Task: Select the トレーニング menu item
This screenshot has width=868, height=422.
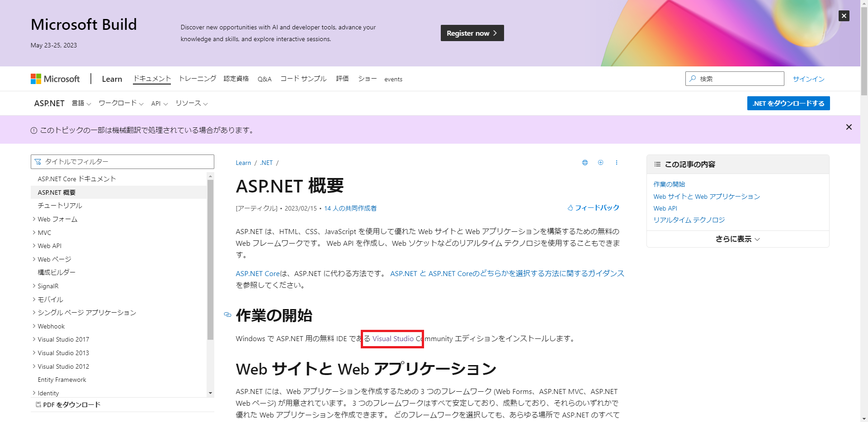Action: pyautogui.click(x=198, y=79)
